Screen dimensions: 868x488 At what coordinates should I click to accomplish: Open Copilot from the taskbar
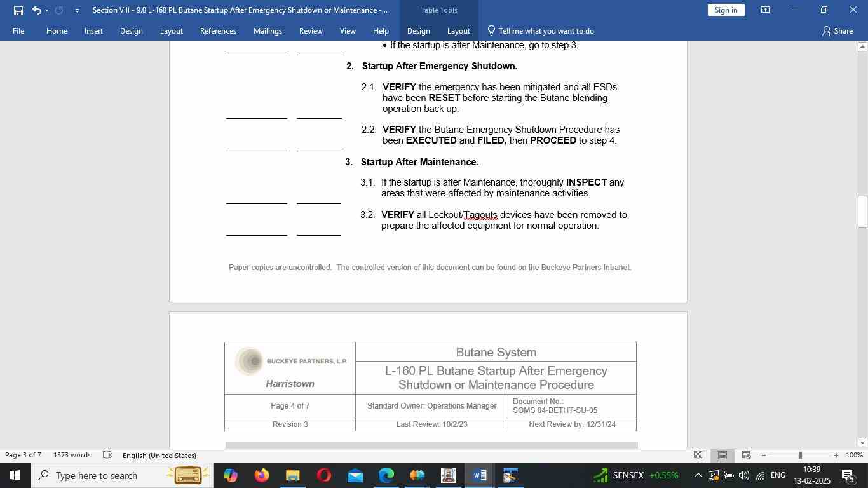tap(230, 475)
